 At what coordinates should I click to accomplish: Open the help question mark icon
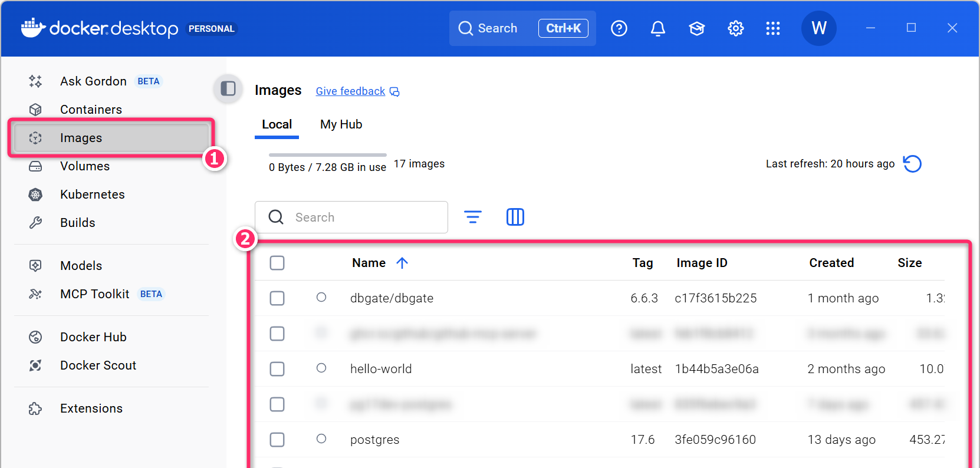pyautogui.click(x=619, y=28)
